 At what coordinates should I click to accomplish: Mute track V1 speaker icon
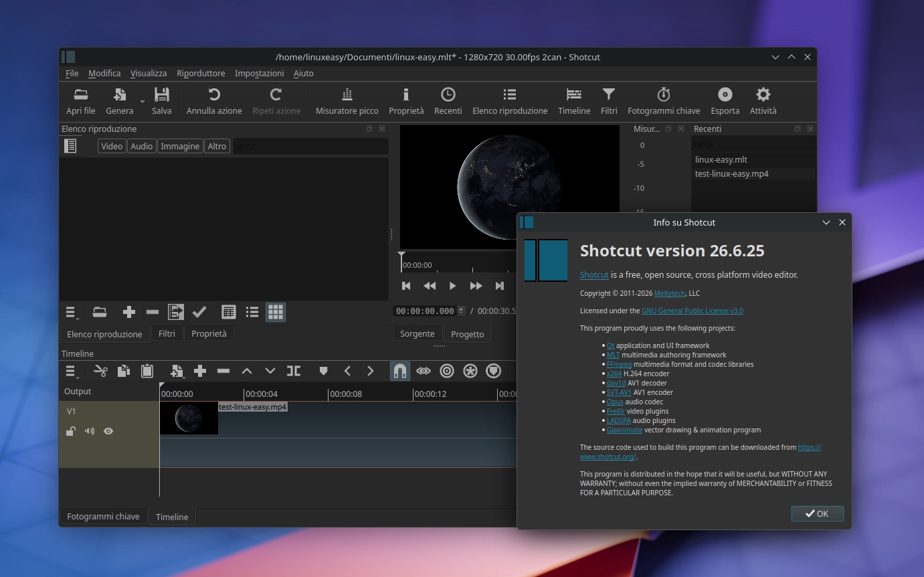(x=90, y=431)
